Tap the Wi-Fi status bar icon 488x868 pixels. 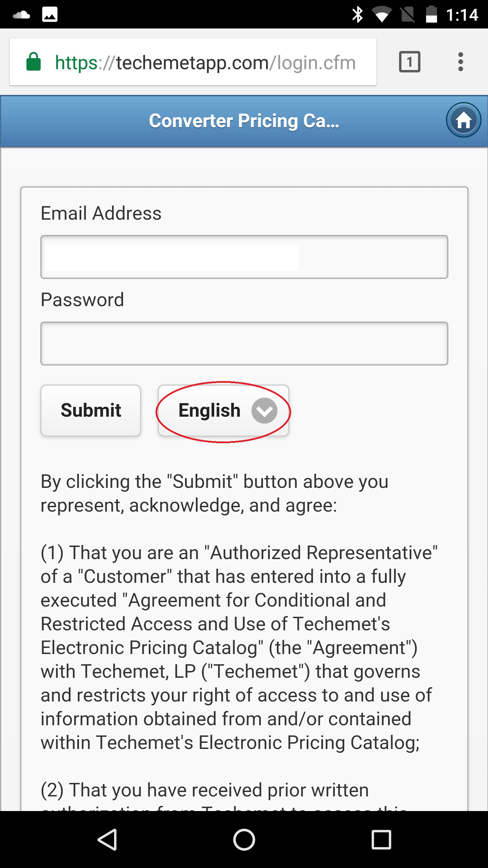tap(382, 15)
